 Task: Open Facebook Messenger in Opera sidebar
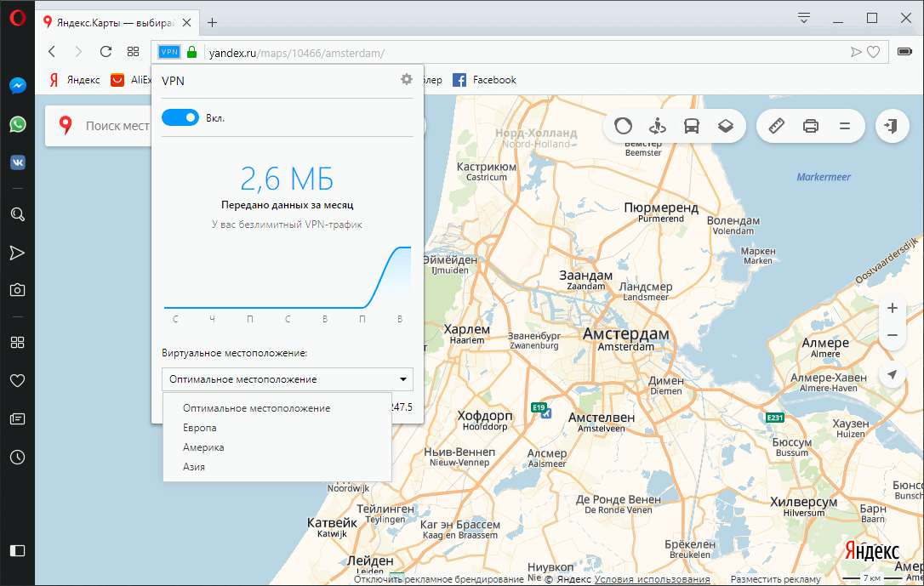coord(18,86)
